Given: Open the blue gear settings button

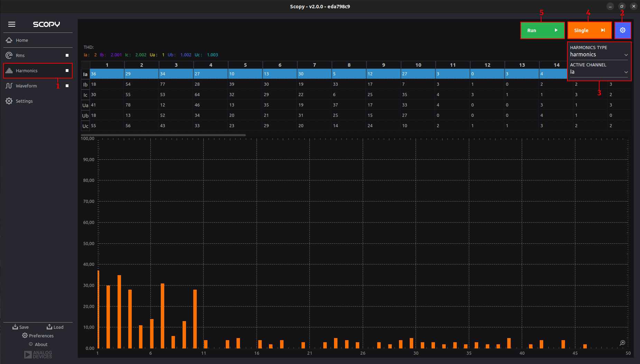Looking at the screenshot, I should coord(623,30).
